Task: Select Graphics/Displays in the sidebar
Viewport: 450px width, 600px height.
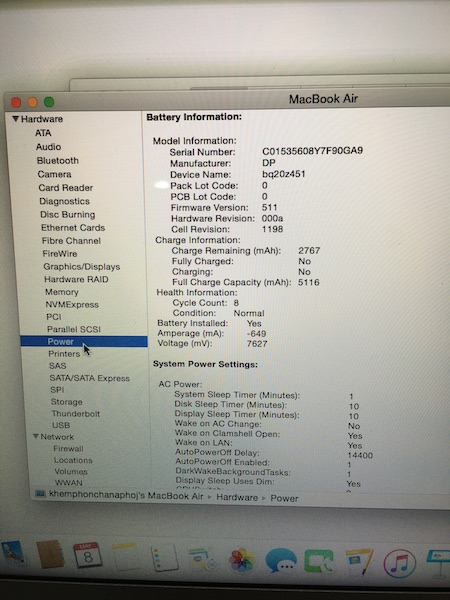Action: pyautogui.click(x=82, y=266)
